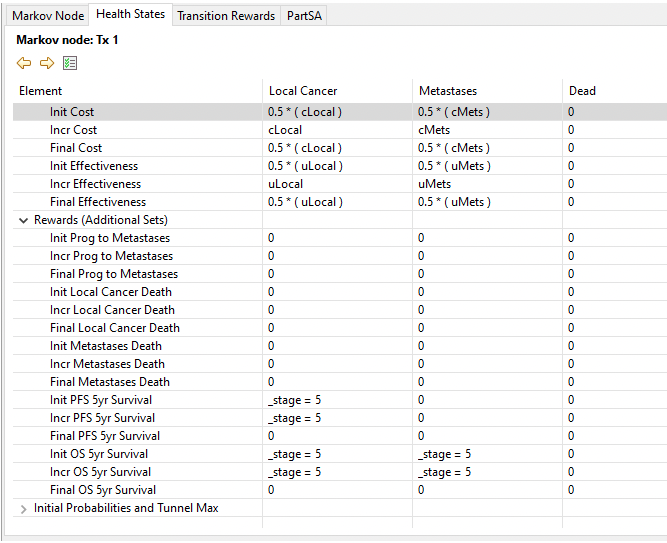
Task: Edit Init Cost Dead cell
Action: [x=615, y=112]
